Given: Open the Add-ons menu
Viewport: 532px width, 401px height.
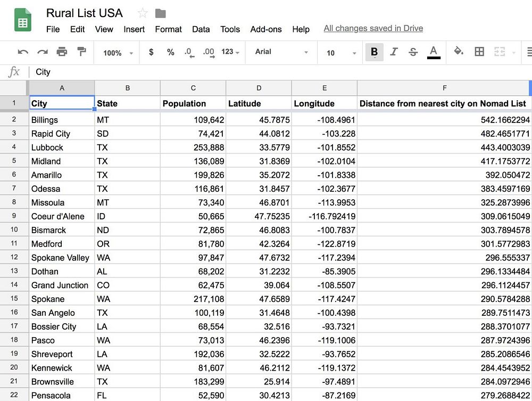Looking at the screenshot, I should coord(266,29).
